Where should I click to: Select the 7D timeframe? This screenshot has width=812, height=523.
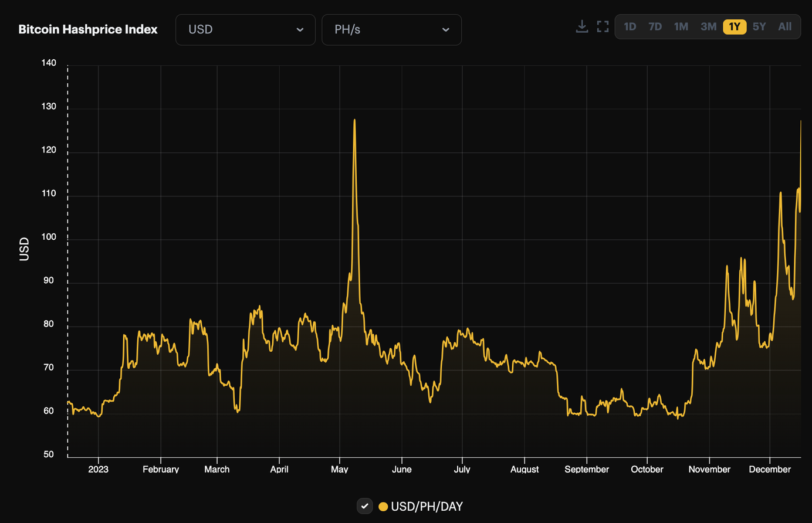(x=655, y=26)
